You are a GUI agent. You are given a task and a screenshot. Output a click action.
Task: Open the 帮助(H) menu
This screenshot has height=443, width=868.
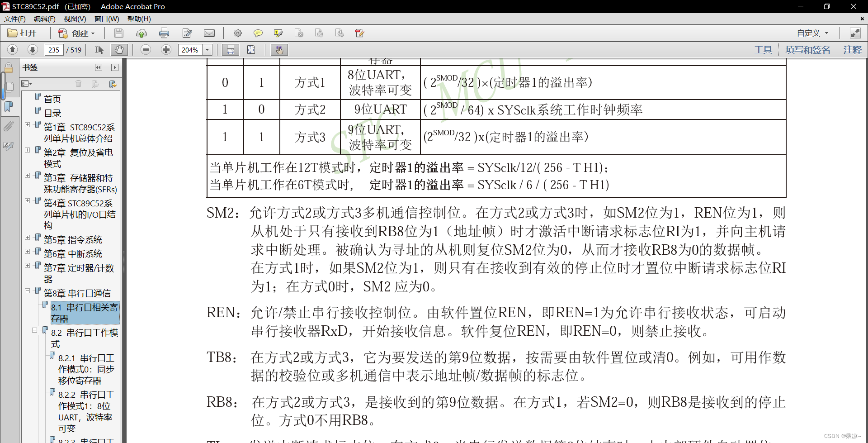coord(139,19)
